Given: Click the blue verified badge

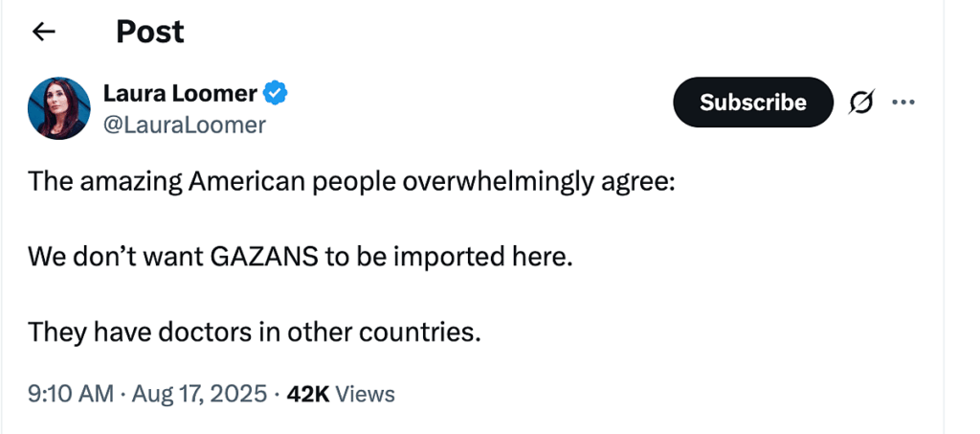Looking at the screenshot, I should [277, 94].
